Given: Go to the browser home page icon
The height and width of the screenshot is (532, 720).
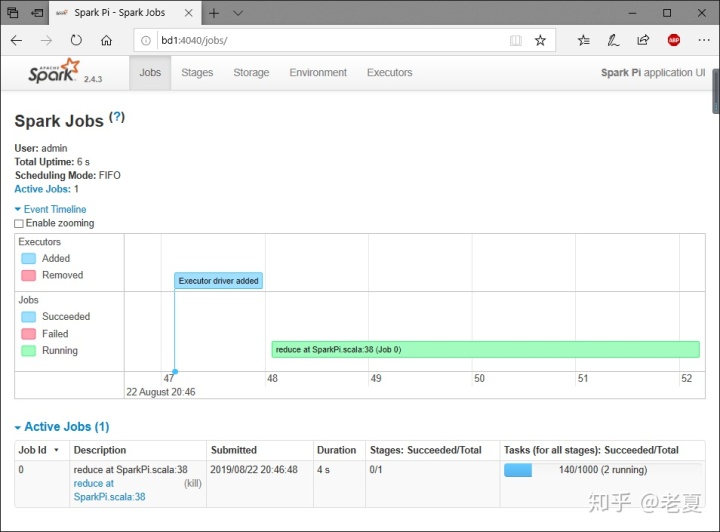Looking at the screenshot, I should pos(106,40).
